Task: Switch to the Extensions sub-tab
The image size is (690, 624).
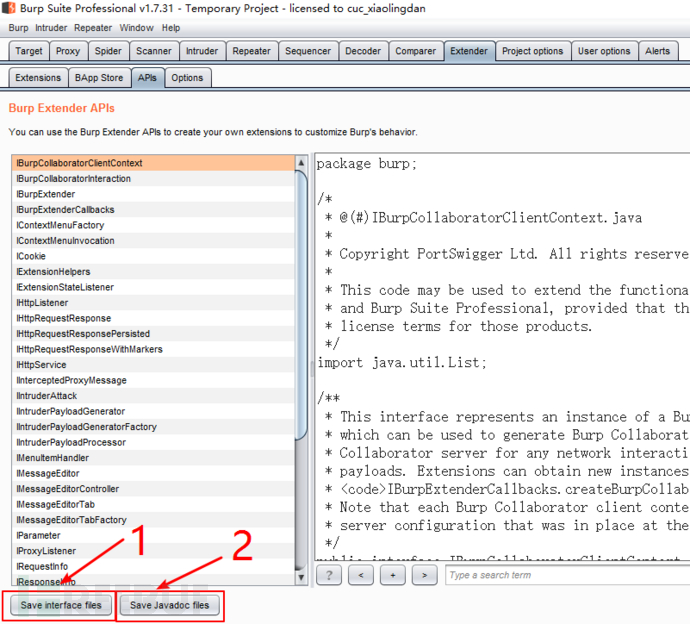Action: (x=38, y=78)
